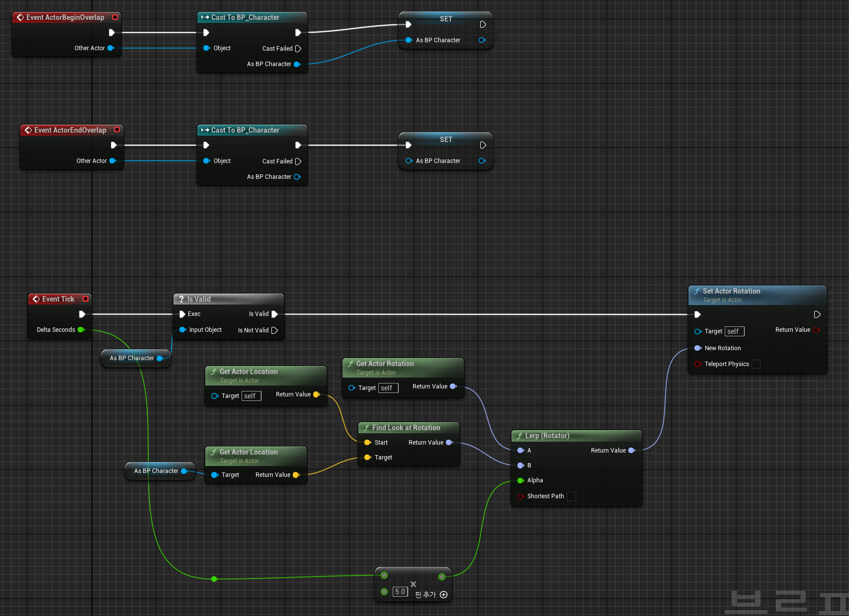Click the Is Valid execution output pin
The height and width of the screenshot is (616, 849).
coord(274,314)
